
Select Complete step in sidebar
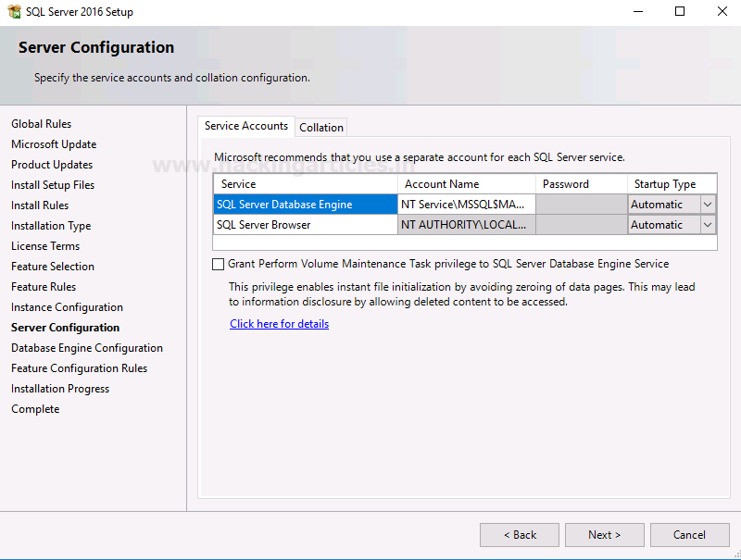coord(35,409)
